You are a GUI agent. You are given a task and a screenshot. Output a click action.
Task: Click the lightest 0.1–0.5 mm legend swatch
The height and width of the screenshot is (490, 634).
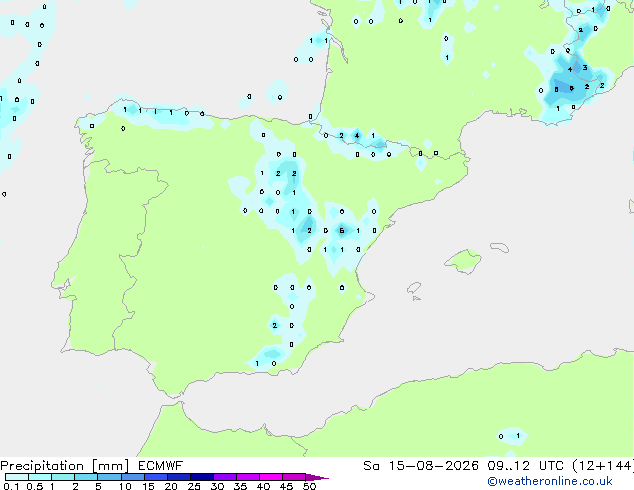(17, 477)
